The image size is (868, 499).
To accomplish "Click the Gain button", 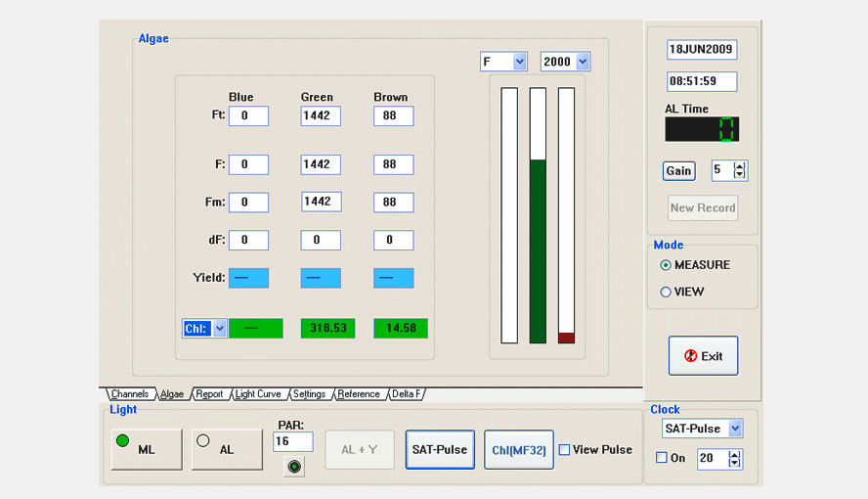I will coord(678,170).
